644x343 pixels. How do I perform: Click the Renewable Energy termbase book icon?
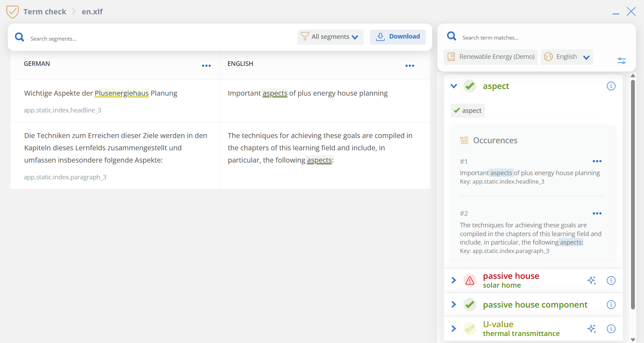click(x=451, y=57)
